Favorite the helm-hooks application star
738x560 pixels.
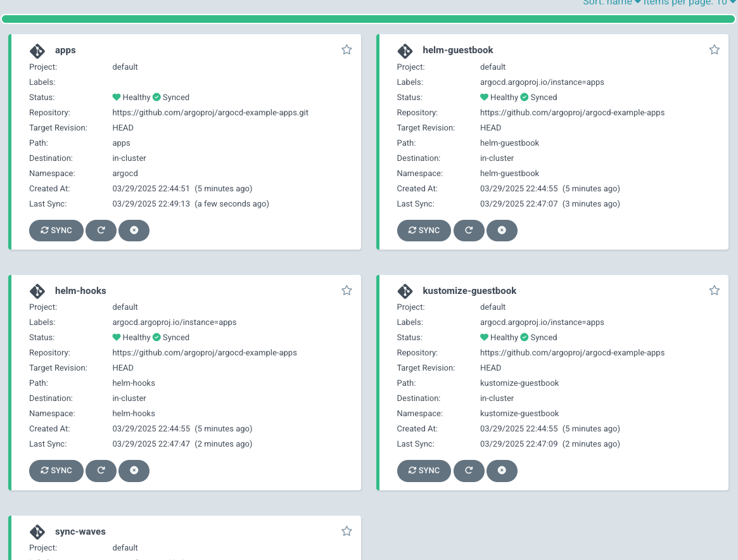coord(347,290)
